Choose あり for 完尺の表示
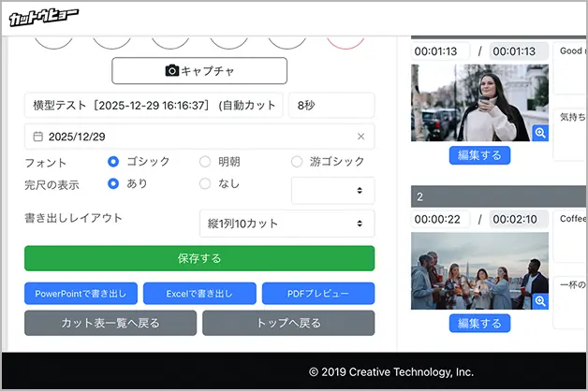Image resolution: width=588 pixels, height=391 pixels. [113, 183]
